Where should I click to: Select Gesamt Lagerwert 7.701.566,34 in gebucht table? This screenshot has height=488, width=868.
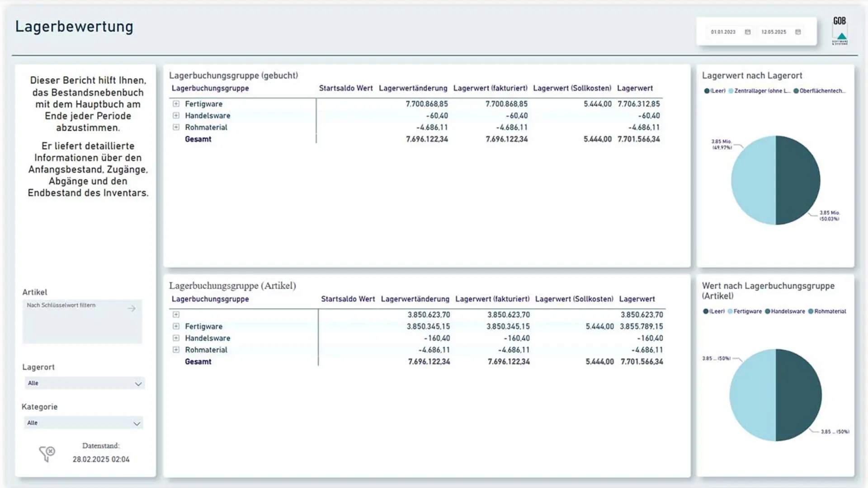pyautogui.click(x=638, y=139)
